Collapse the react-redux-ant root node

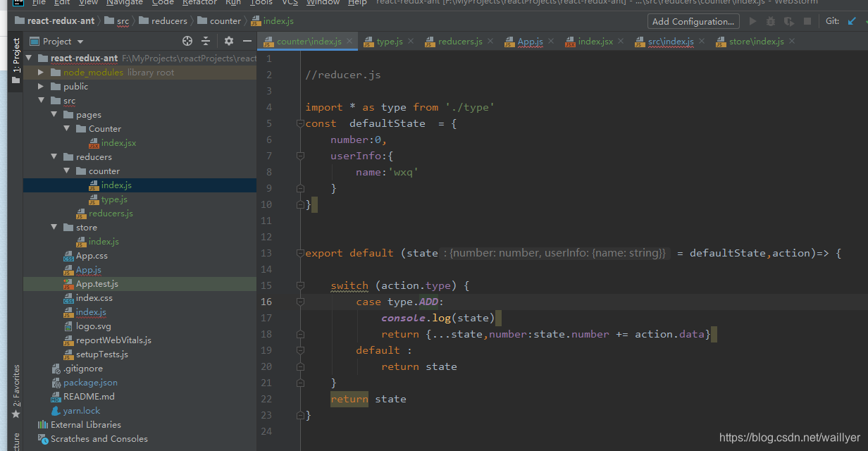point(28,58)
